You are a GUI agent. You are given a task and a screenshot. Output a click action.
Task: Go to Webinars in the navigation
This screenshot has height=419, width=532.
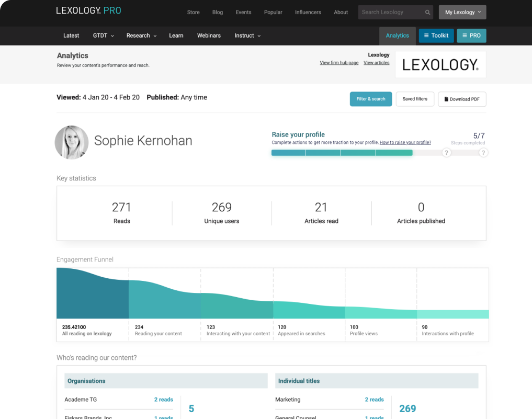click(209, 36)
